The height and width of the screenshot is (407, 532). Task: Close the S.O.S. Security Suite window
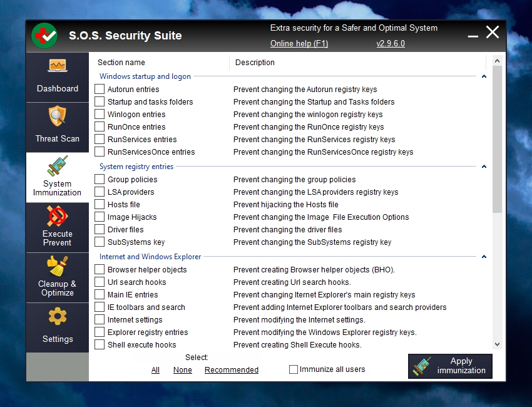point(493,33)
